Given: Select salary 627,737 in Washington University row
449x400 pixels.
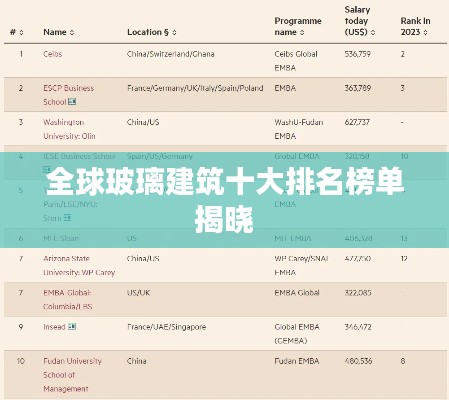Looking at the screenshot, I should [x=357, y=122].
